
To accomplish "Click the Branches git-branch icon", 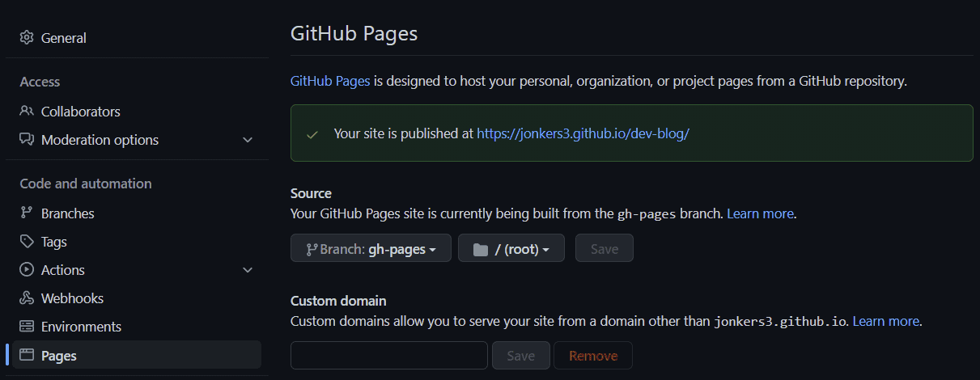I will coord(27,213).
